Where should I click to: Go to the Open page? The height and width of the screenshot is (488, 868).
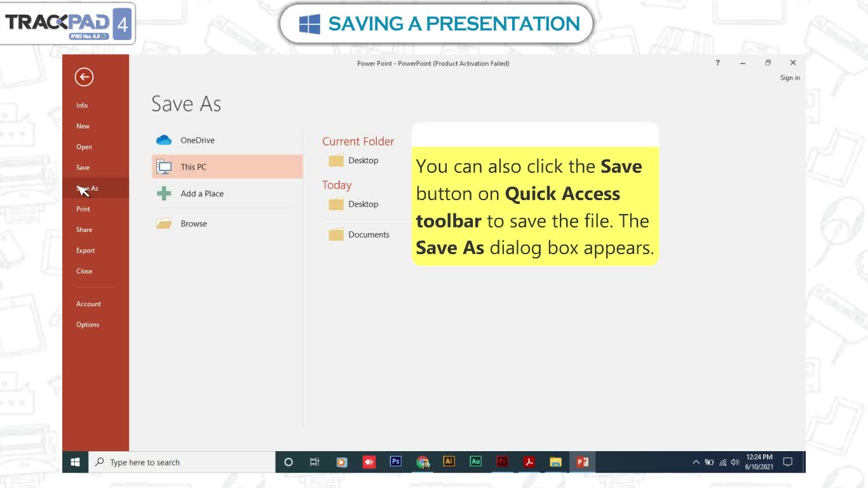click(x=84, y=147)
